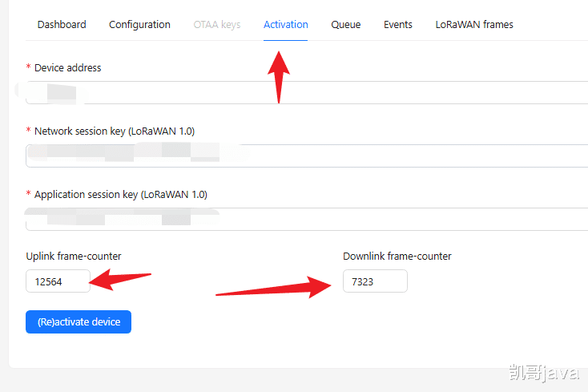Click the 凯哥java watermark text
This screenshot has width=588, height=392.
pos(544,373)
